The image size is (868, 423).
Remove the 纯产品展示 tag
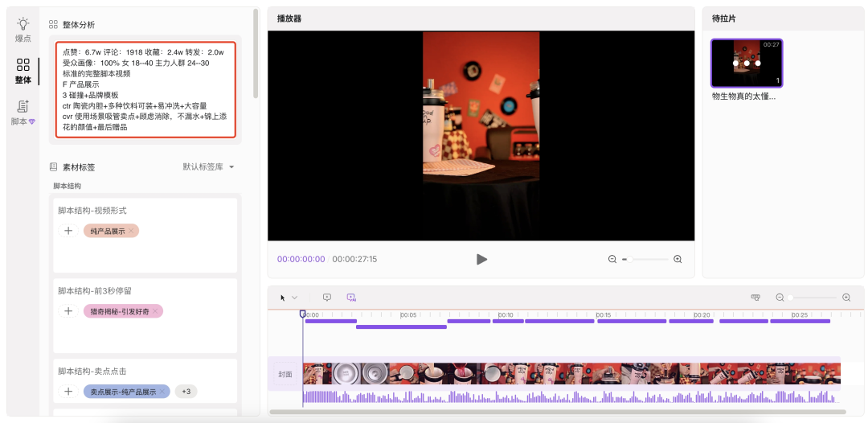[x=131, y=231]
